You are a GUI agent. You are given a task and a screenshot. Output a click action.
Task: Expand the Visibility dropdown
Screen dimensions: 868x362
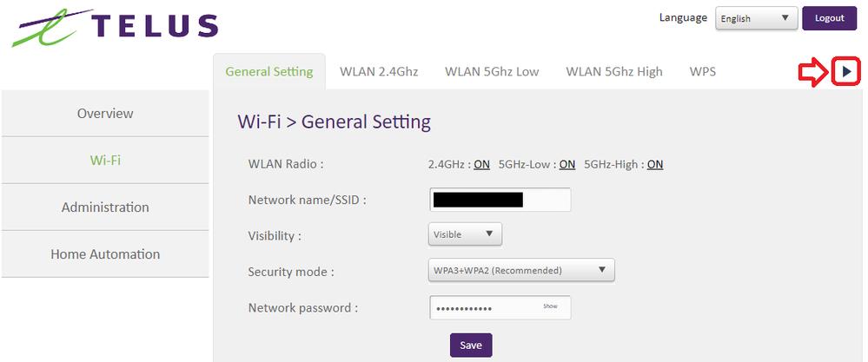coord(465,234)
